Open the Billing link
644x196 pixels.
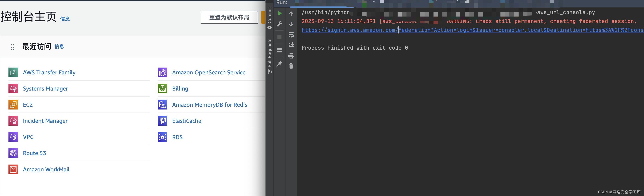pos(180,89)
